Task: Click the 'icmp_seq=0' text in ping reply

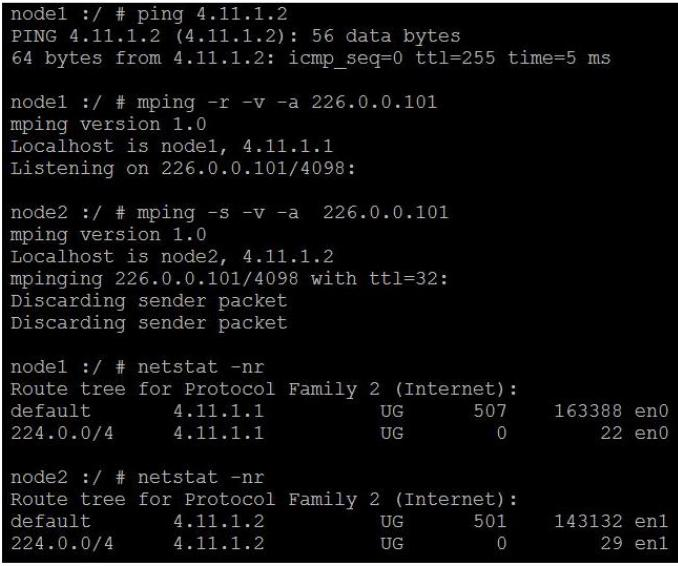Action: pos(345,58)
